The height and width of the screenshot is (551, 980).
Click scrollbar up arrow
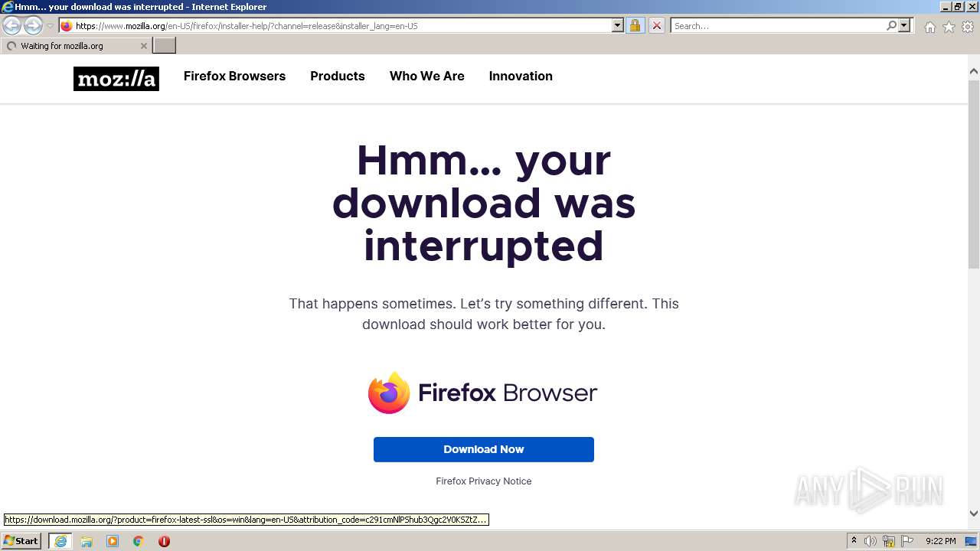pos(974,72)
